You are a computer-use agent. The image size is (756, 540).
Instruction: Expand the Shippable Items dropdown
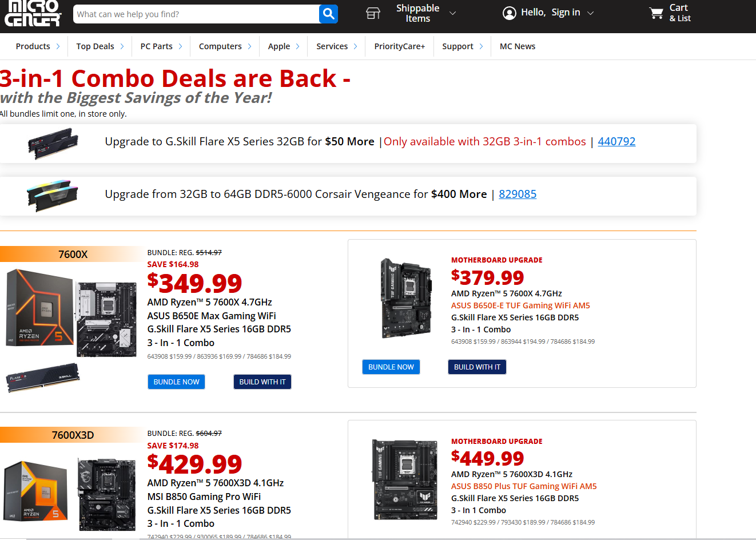(x=453, y=13)
